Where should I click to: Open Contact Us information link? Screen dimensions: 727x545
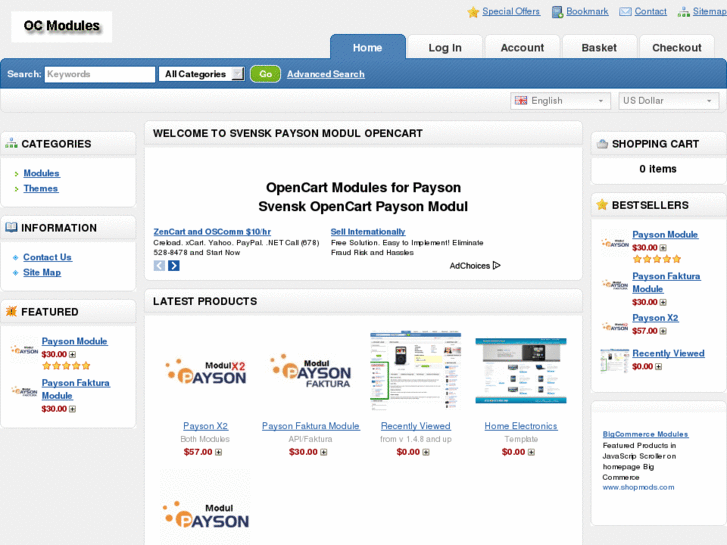[x=47, y=257]
